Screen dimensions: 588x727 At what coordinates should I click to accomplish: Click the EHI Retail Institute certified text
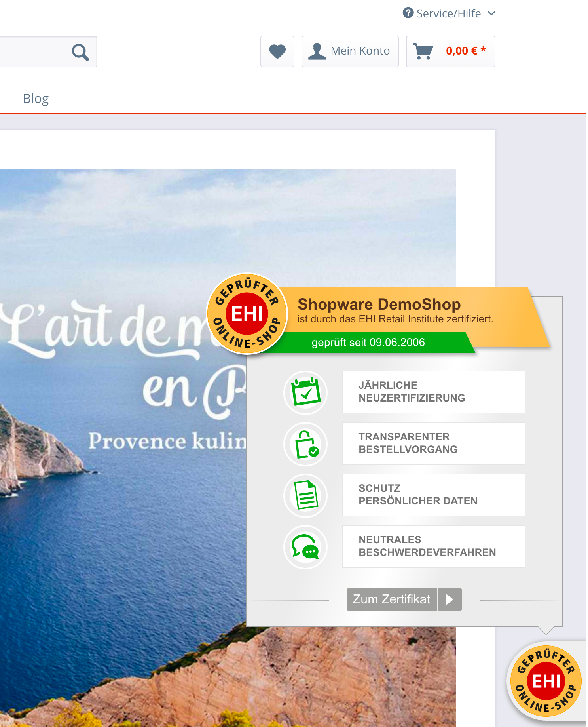click(x=395, y=319)
